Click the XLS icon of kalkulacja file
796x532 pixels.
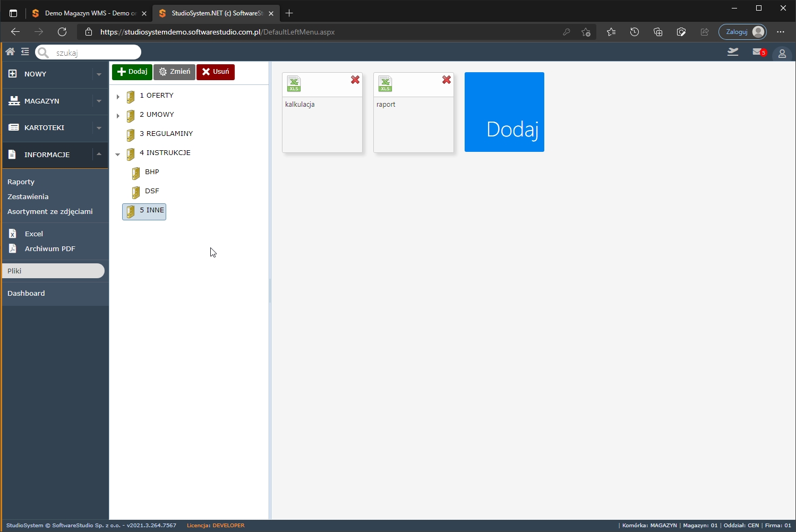[x=294, y=84]
